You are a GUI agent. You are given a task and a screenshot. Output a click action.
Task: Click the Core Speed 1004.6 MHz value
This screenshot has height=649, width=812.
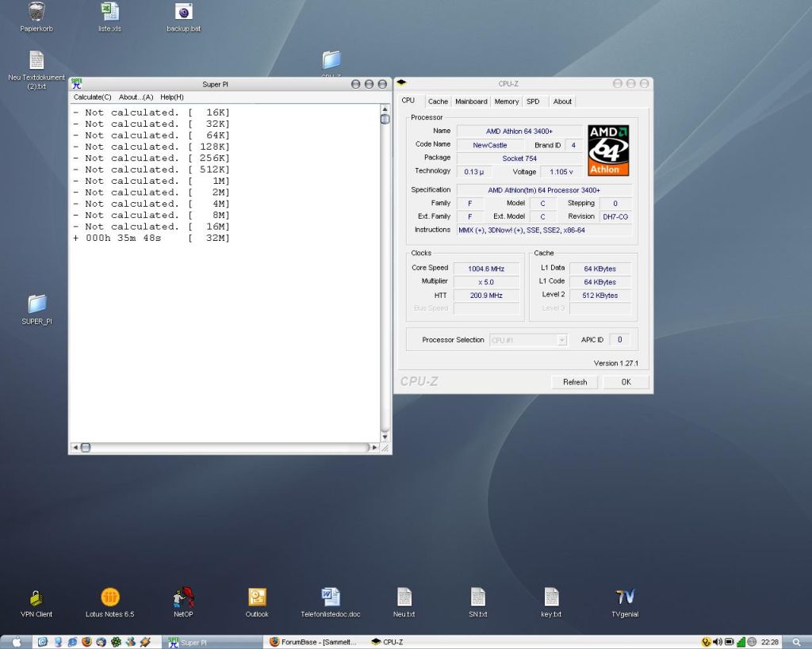pos(486,269)
